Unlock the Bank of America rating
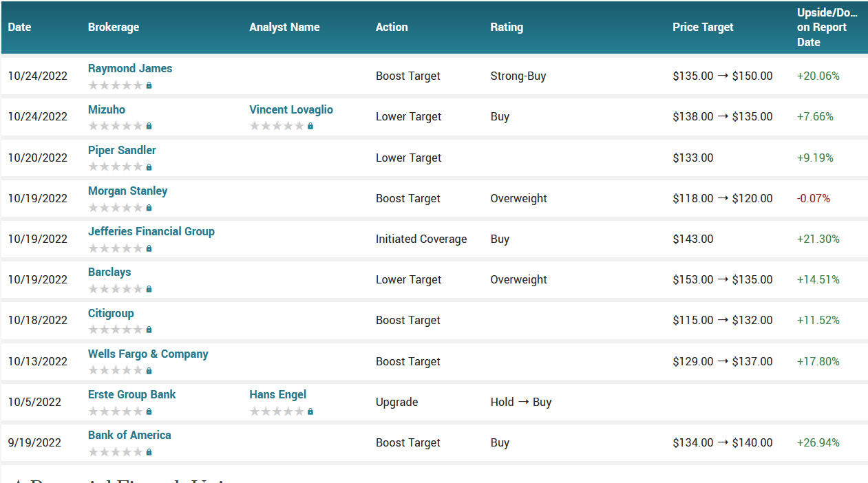The image size is (868, 483). pyautogui.click(x=149, y=451)
